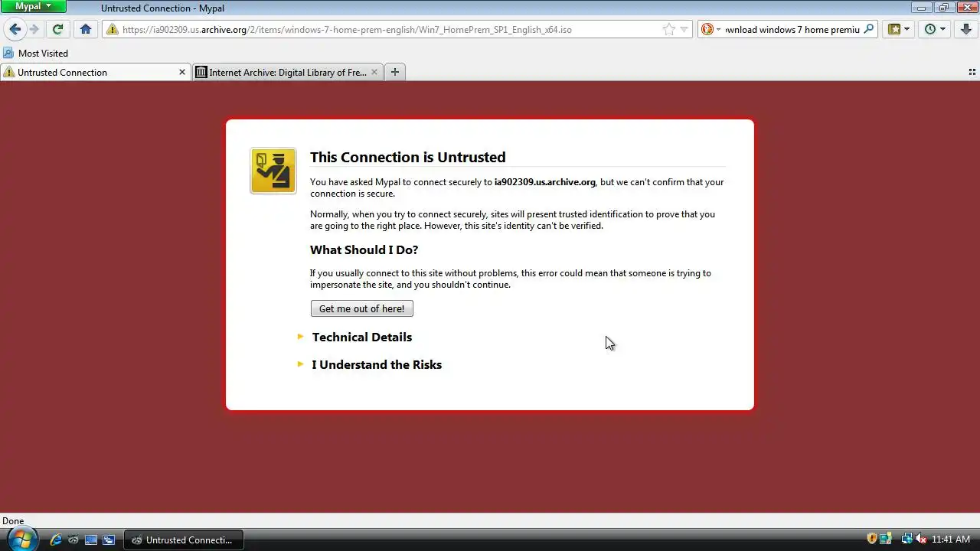This screenshot has height=551, width=980.
Task: Click the Get me out of here! button
Action: pyautogui.click(x=362, y=308)
